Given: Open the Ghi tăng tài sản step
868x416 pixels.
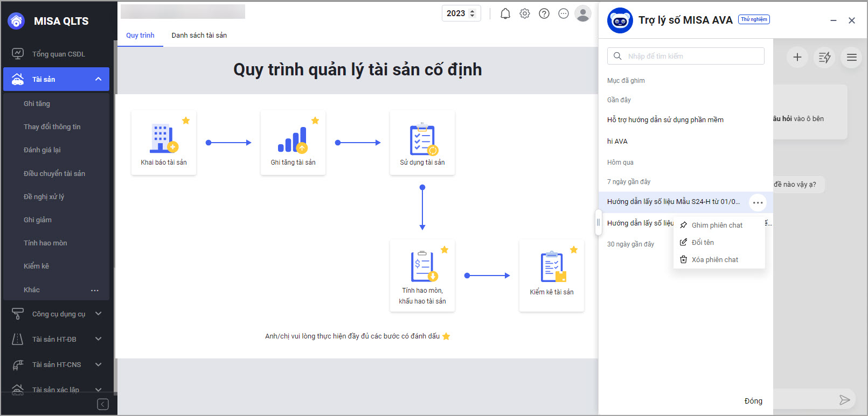Looking at the screenshot, I should pos(293,143).
